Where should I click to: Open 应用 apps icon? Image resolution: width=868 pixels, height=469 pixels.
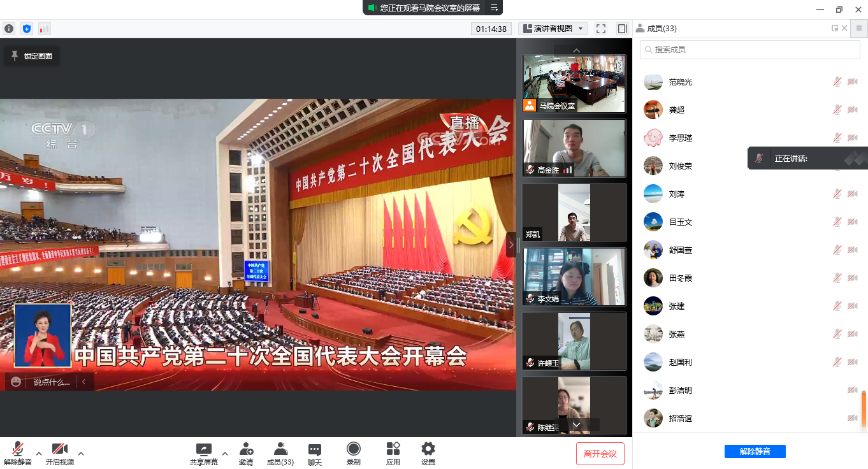point(393,453)
